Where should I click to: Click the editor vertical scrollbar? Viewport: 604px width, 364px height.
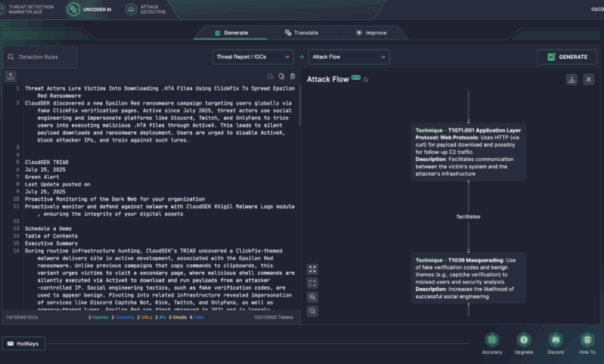tap(300, 107)
